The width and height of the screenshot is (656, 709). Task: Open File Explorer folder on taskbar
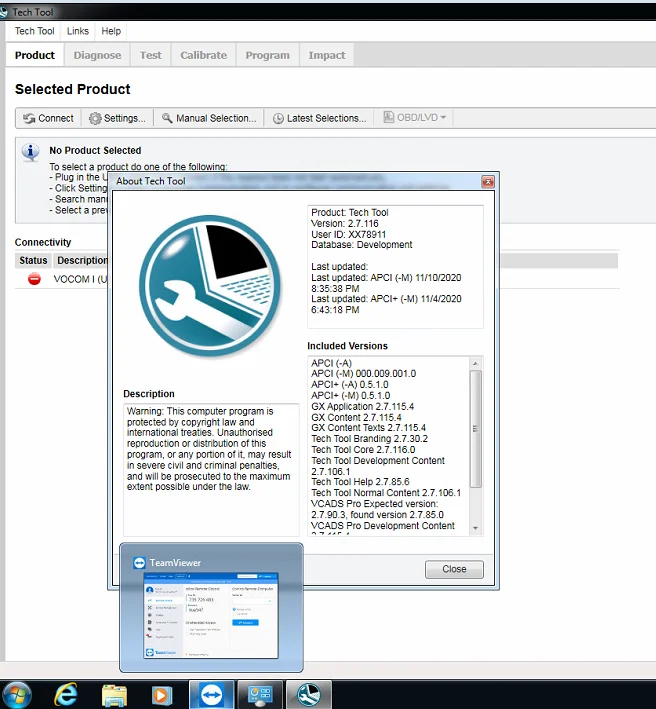(114, 695)
